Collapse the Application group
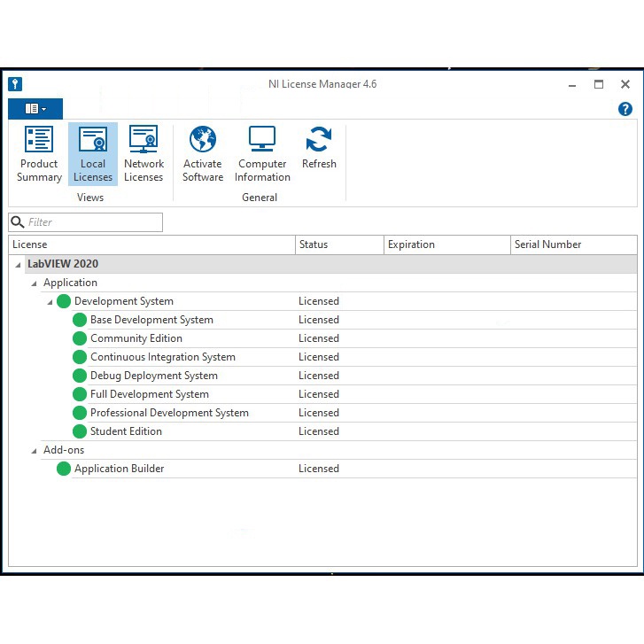Image resolution: width=644 pixels, height=644 pixels. [35, 283]
